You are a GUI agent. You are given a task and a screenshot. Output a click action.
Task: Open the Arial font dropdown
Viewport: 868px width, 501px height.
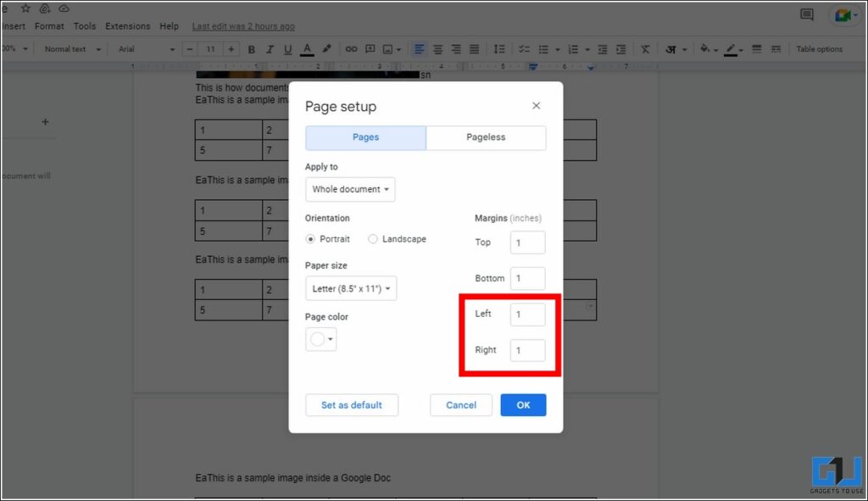coord(146,49)
